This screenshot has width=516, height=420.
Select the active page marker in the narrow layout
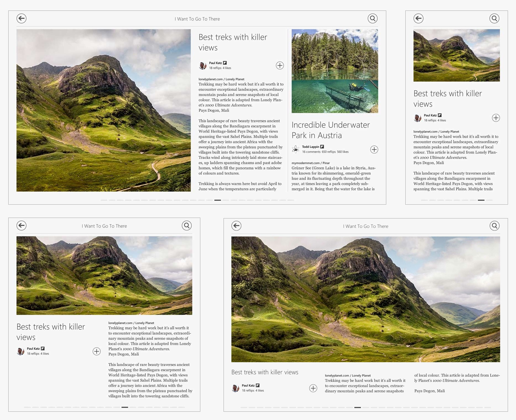pos(481,200)
